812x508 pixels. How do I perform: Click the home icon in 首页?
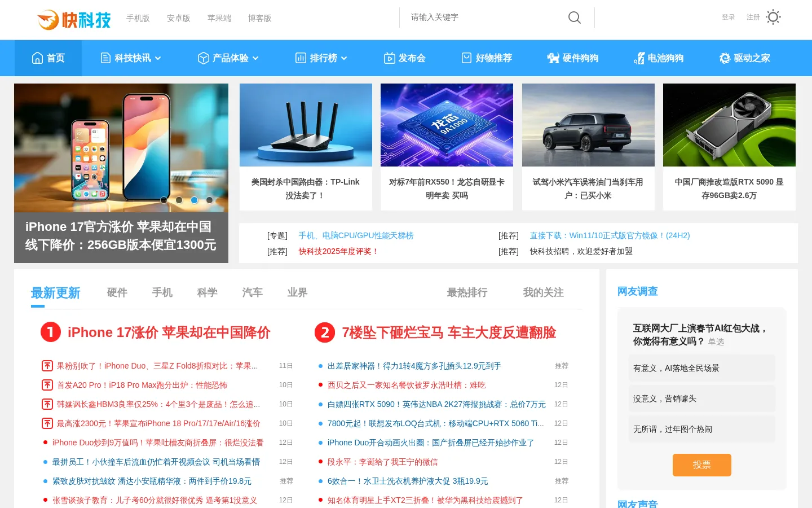tap(37, 58)
